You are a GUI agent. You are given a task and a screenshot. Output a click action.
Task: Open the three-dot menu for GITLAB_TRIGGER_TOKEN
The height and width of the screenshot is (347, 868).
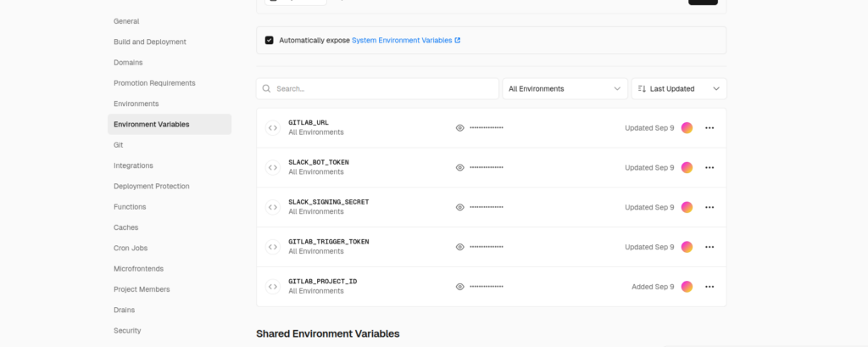(709, 247)
